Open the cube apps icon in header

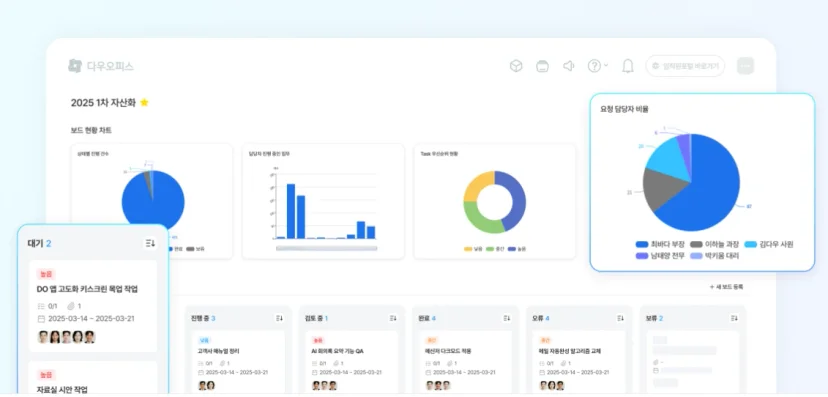pyautogui.click(x=516, y=66)
